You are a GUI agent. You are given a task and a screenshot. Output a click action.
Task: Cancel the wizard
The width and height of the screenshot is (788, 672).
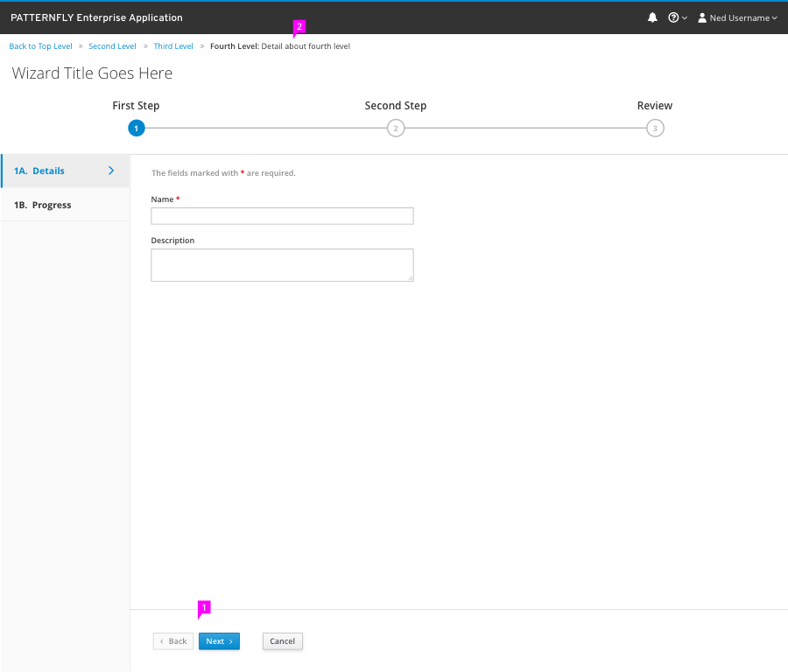click(283, 641)
